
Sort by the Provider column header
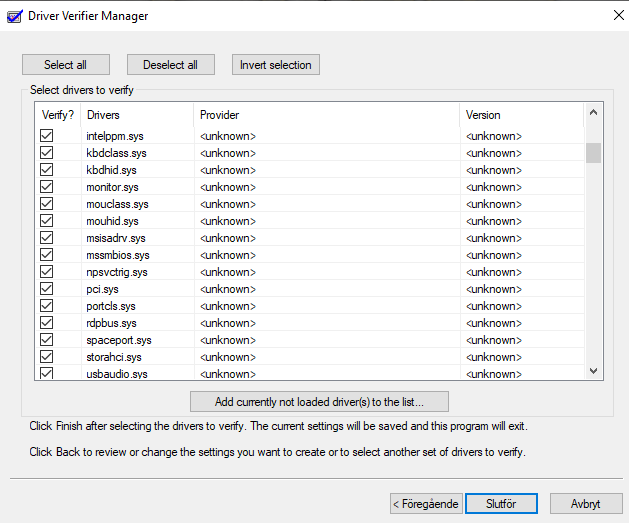(327, 115)
